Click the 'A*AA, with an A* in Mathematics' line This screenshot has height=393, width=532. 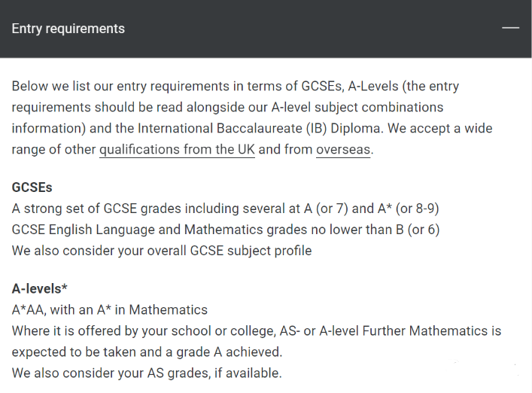[110, 310]
